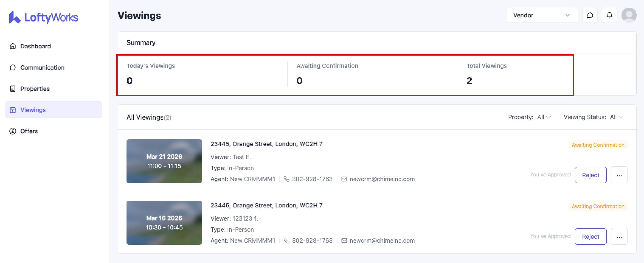Open the chat messages icon in header
644x263 pixels.
coord(590,15)
